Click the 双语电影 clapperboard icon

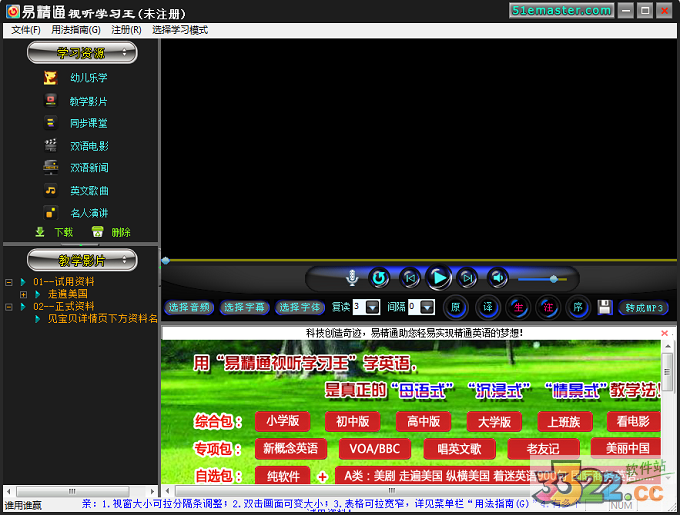[50, 145]
